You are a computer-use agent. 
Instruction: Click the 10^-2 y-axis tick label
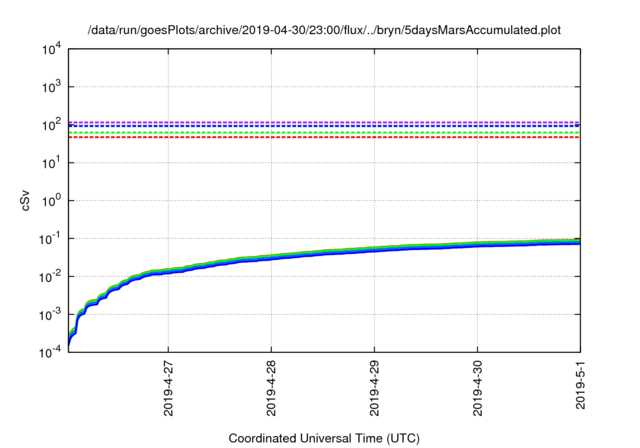click(49, 277)
